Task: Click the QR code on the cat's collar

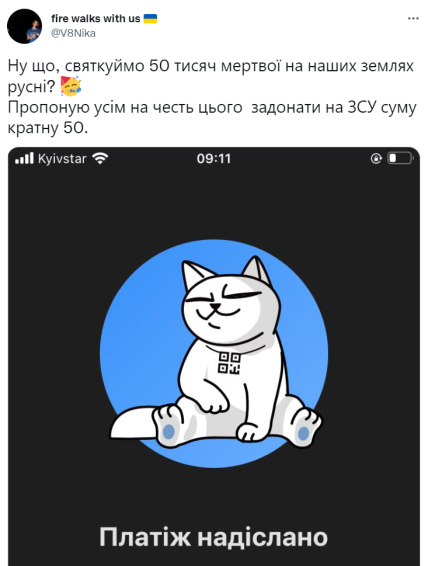Action: (x=229, y=363)
